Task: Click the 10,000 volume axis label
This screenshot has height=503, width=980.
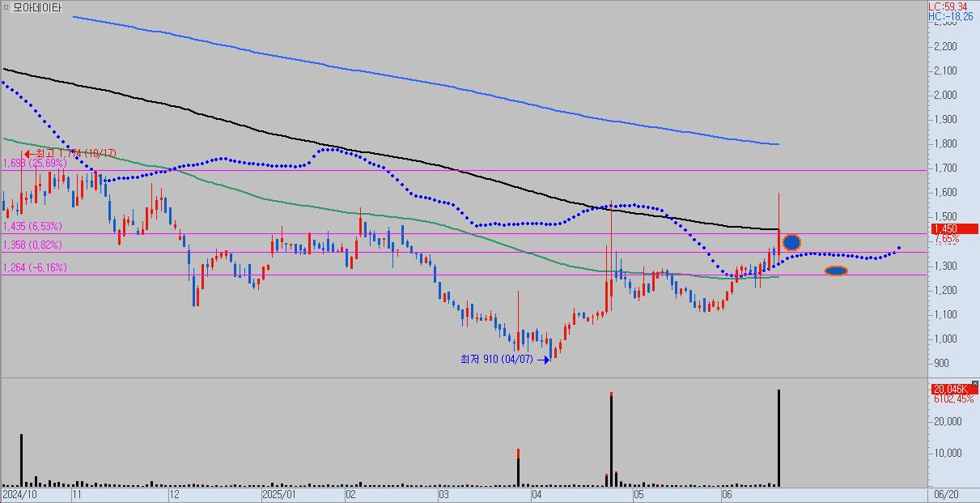Action: click(x=947, y=453)
